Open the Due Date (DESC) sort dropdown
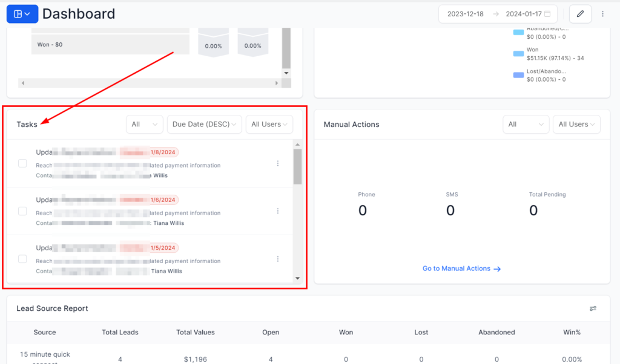The width and height of the screenshot is (620, 364). point(205,125)
